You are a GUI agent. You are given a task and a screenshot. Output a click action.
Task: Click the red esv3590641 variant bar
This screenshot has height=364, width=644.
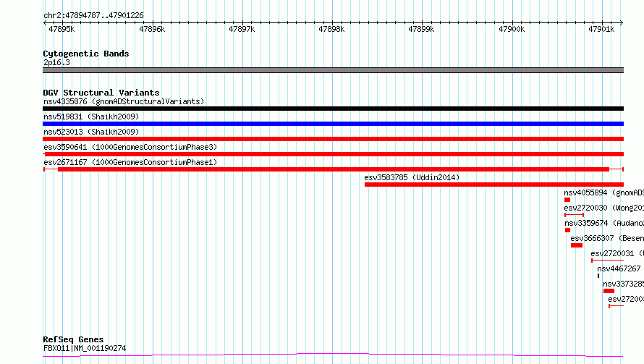coord(333,154)
